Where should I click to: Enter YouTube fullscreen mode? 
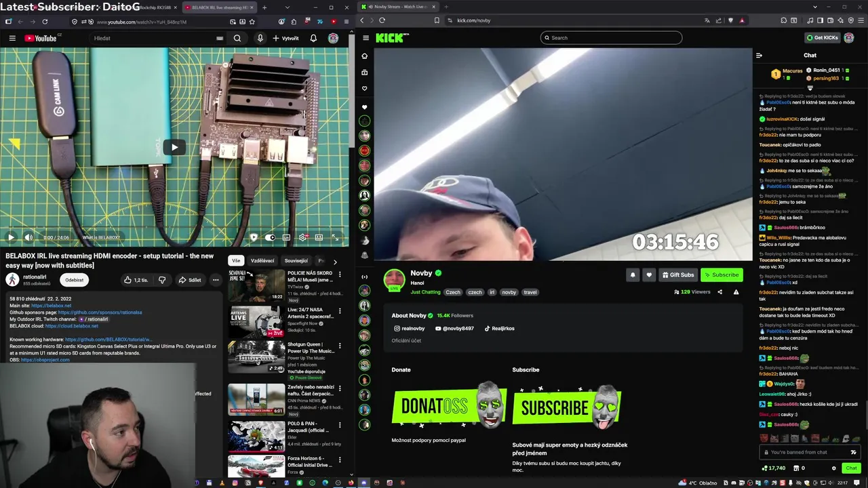[x=335, y=237]
